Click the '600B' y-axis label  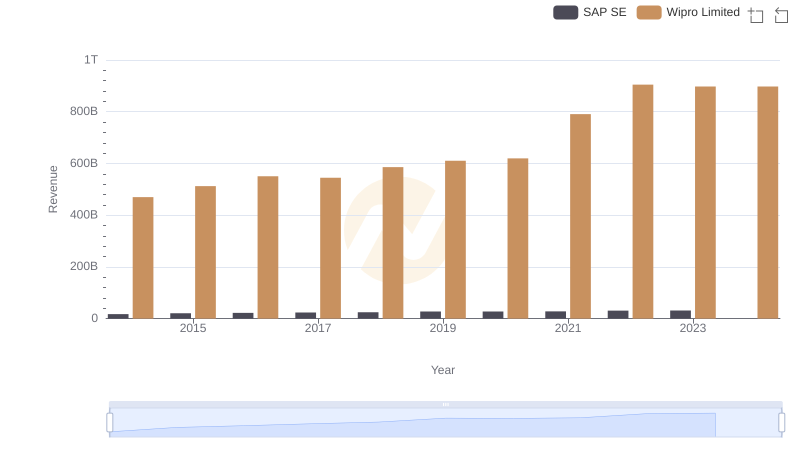click(84, 163)
